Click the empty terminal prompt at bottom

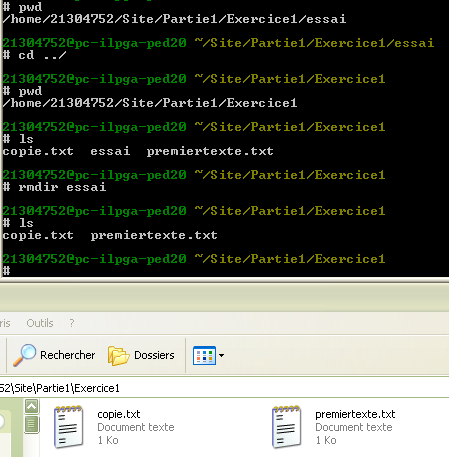tap(7, 271)
